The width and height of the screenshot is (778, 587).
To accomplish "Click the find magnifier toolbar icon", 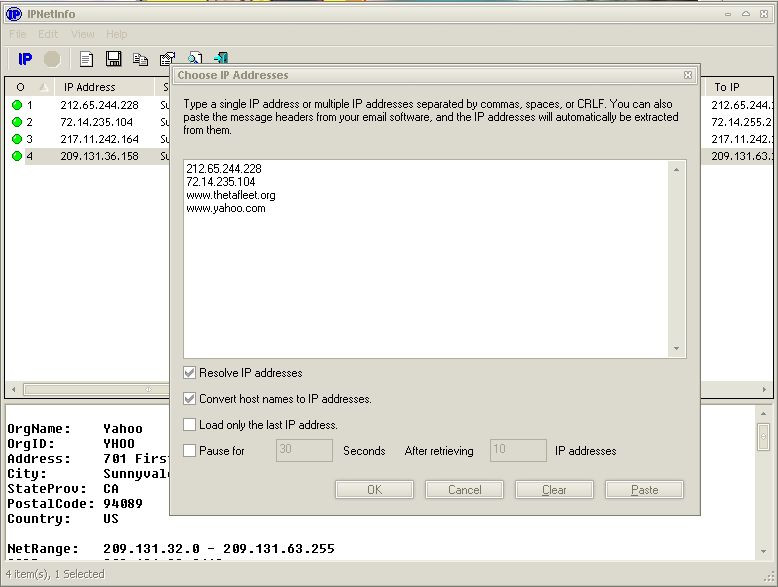I will point(195,59).
